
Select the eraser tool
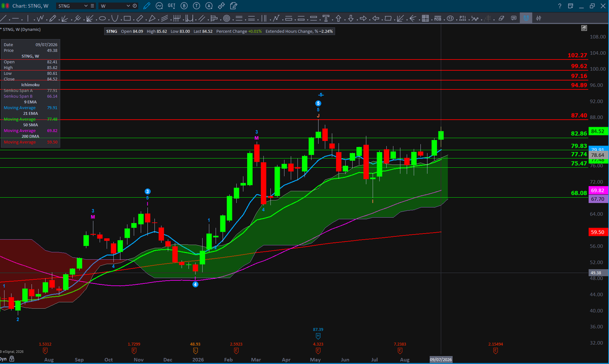501,18
